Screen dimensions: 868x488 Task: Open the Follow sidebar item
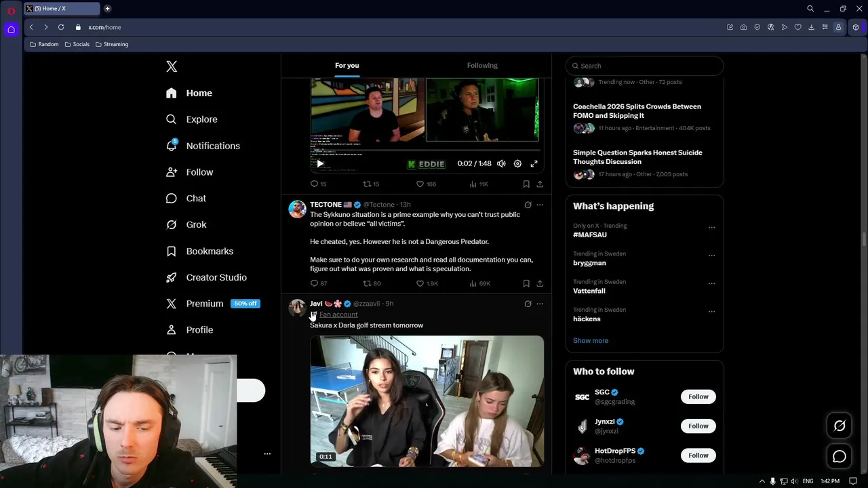coord(190,172)
